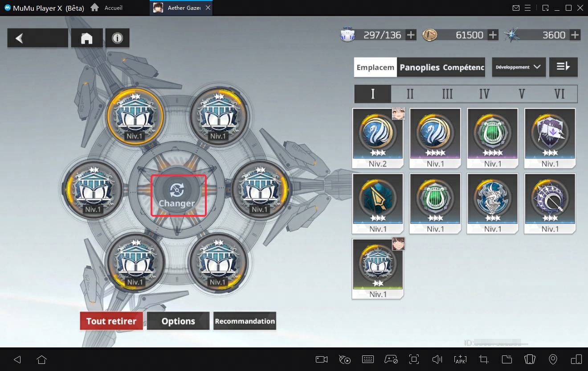
Task: Click the Android home button
Action: coord(41,359)
